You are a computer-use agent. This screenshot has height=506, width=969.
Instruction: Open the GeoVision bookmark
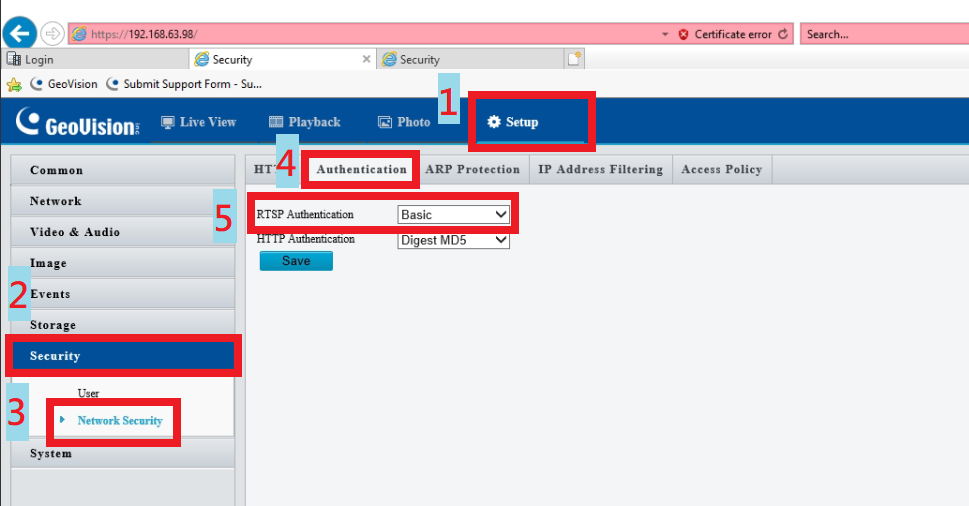pyautogui.click(x=64, y=84)
